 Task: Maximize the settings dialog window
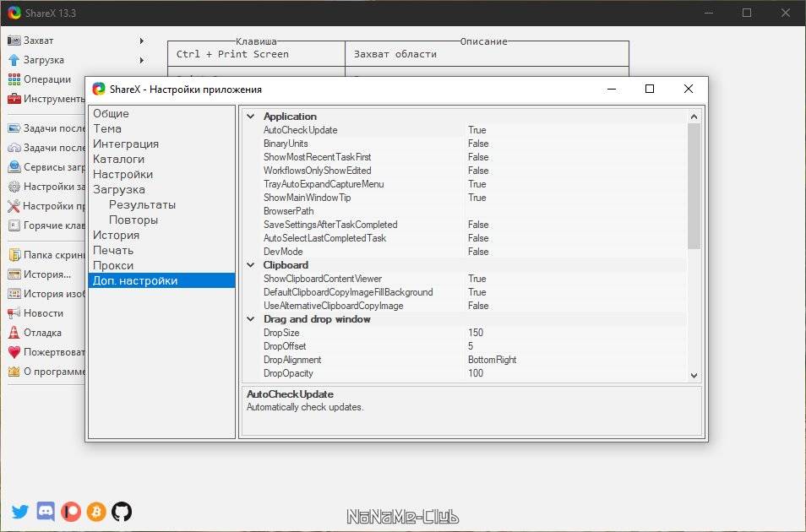click(x=650, y=89)
